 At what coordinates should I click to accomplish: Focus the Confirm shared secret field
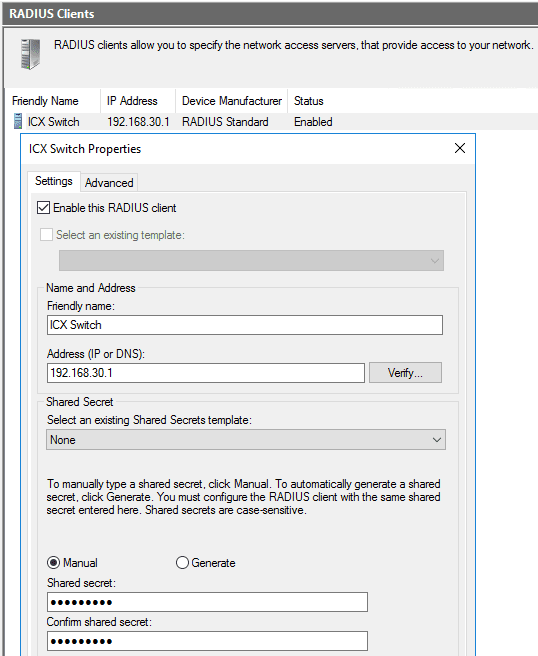[208, 641]
